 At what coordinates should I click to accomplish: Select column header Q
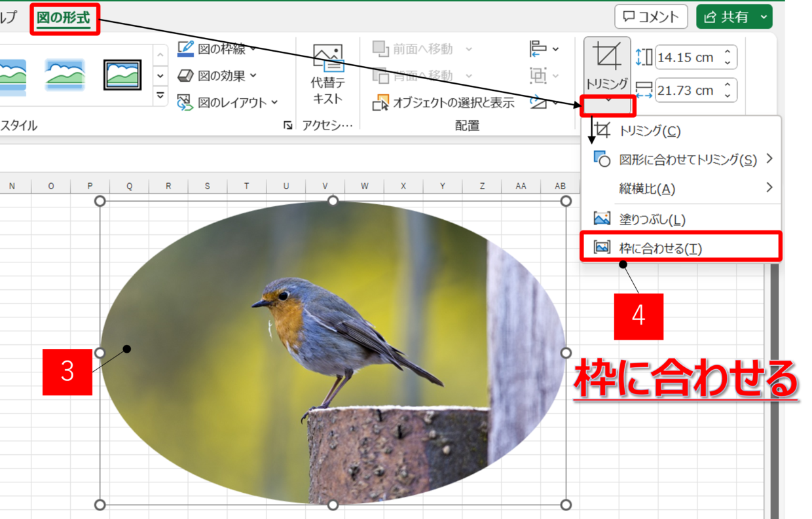129,187
